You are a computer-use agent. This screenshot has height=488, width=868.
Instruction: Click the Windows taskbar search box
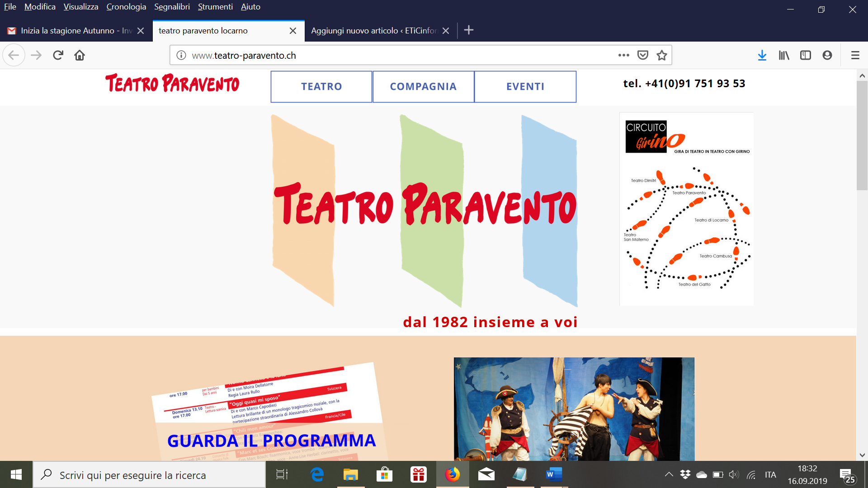pyautogui.click(x=149, y=475)
